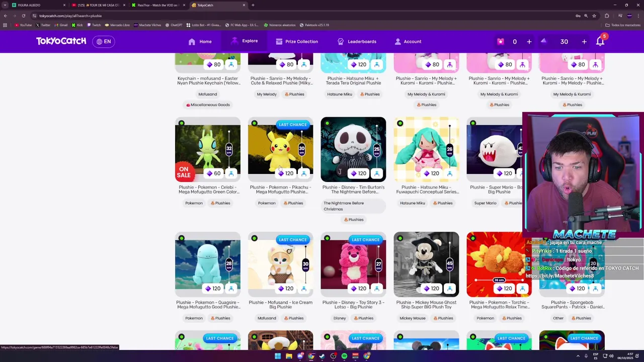Image resolution: width=644 pixels, height=362 pixels.
Task: Open the Leaderboards page
Action: coord(357,42)
